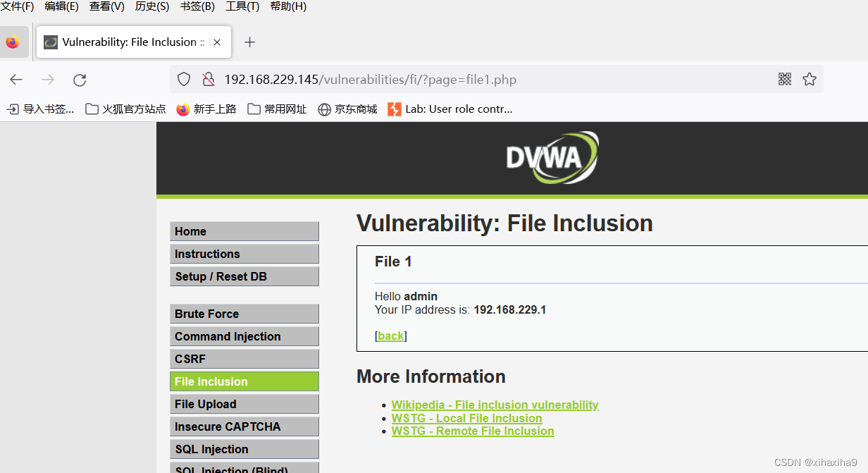
Task: Open the 帮助(H) menu
Action: (288, 6)
